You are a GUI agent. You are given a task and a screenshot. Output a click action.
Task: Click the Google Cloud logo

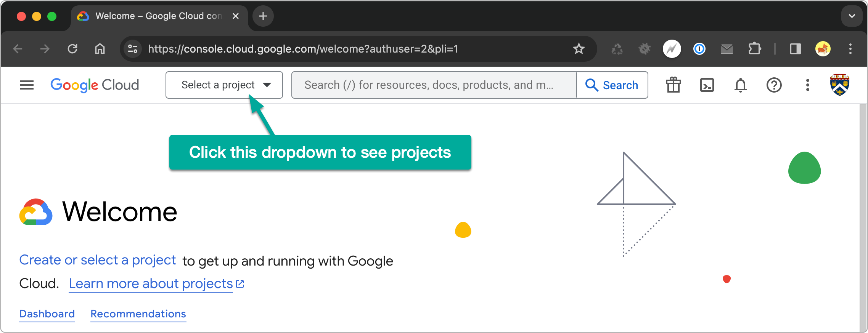point(95,85)
